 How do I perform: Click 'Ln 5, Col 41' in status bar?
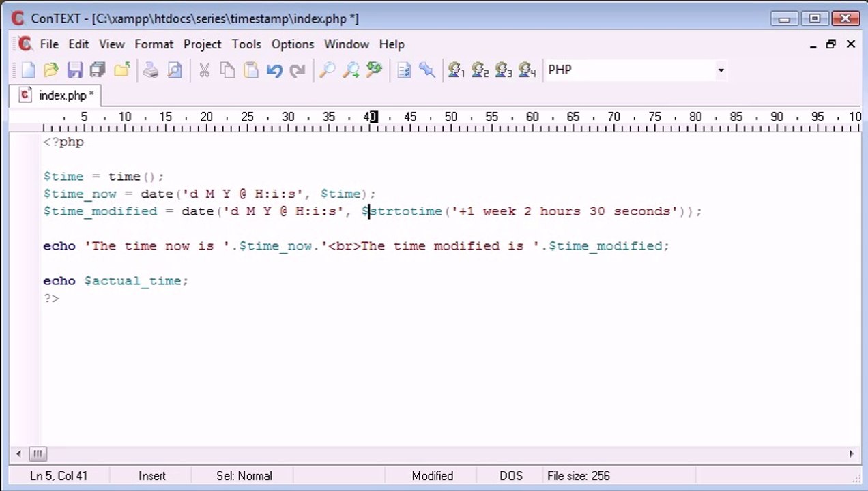58,476
